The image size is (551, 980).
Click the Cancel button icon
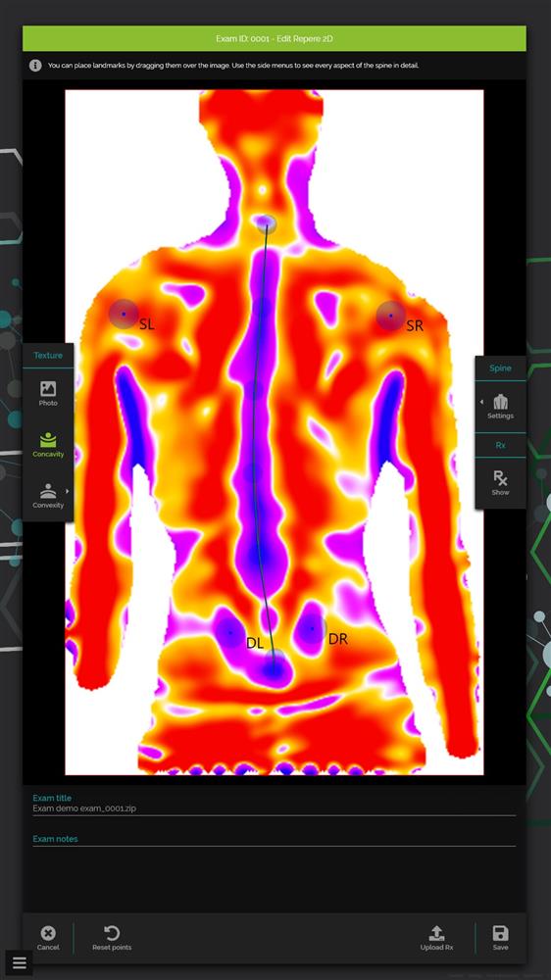pyautogui.click(x=48, y=933)
